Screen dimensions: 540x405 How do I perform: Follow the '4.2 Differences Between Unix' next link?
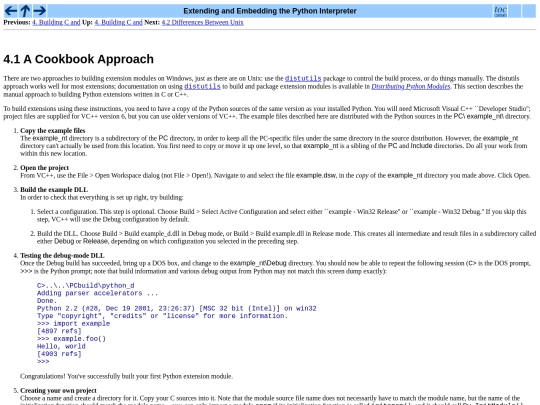point(202,22)
